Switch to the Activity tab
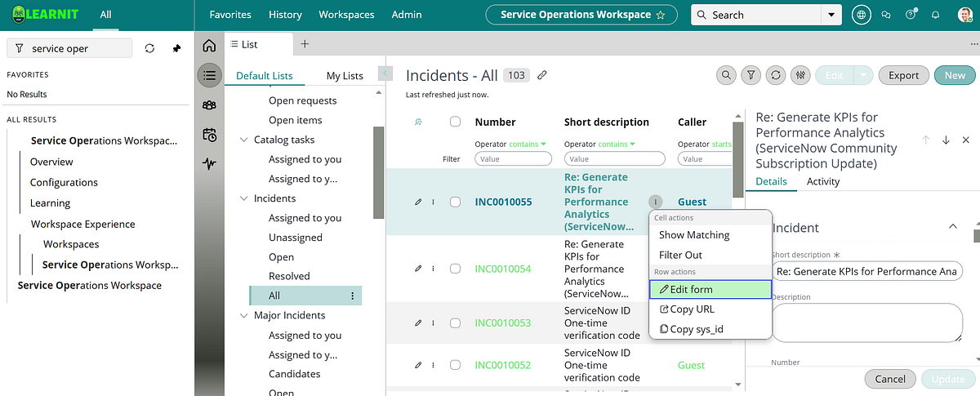 pyautogui.click(x=823, y=181)
